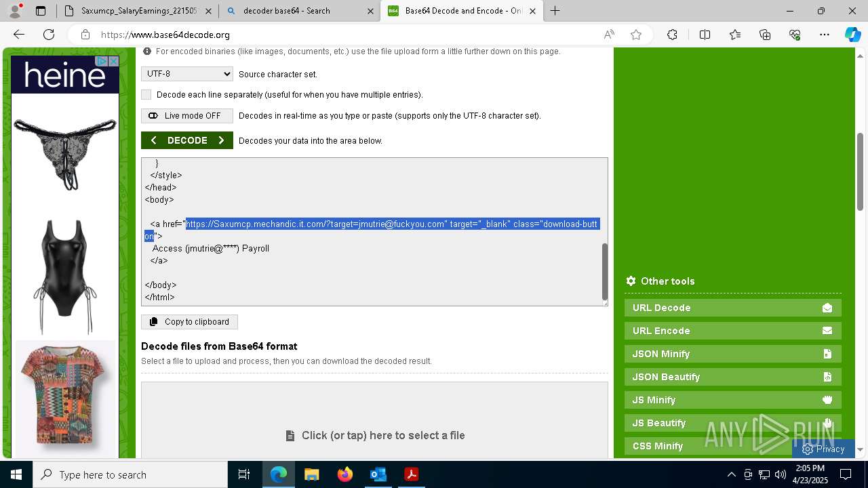
Task: Type in the Windows search box
Action: tap(130, 474)
